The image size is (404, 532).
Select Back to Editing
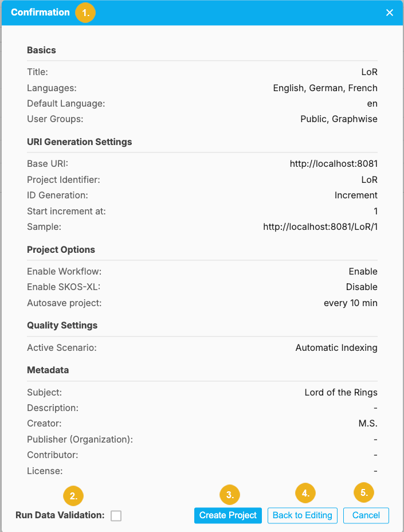point(302,515)
